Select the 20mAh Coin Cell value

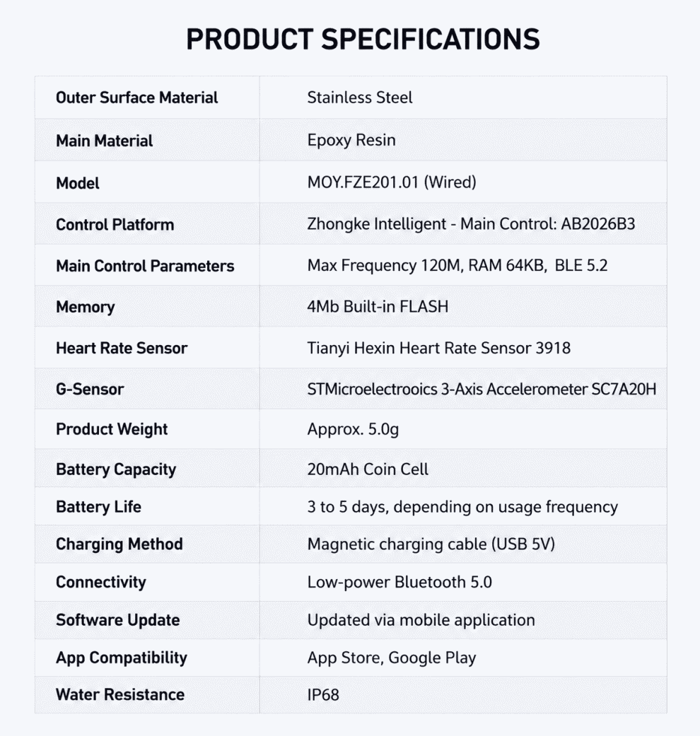(x=368, y=469)
